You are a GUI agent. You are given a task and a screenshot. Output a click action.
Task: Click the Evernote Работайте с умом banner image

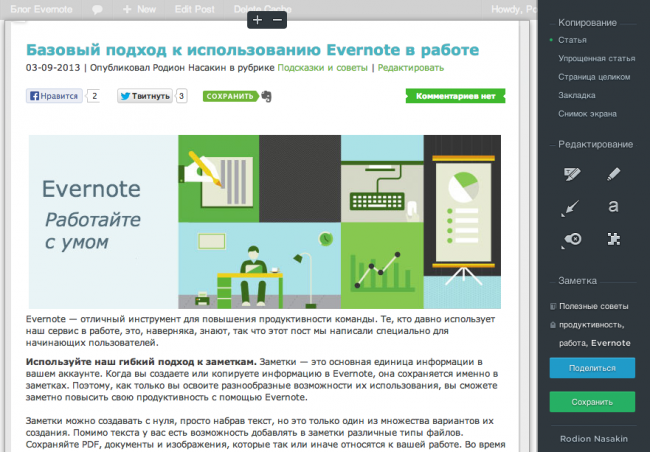[x=264, y=222]
